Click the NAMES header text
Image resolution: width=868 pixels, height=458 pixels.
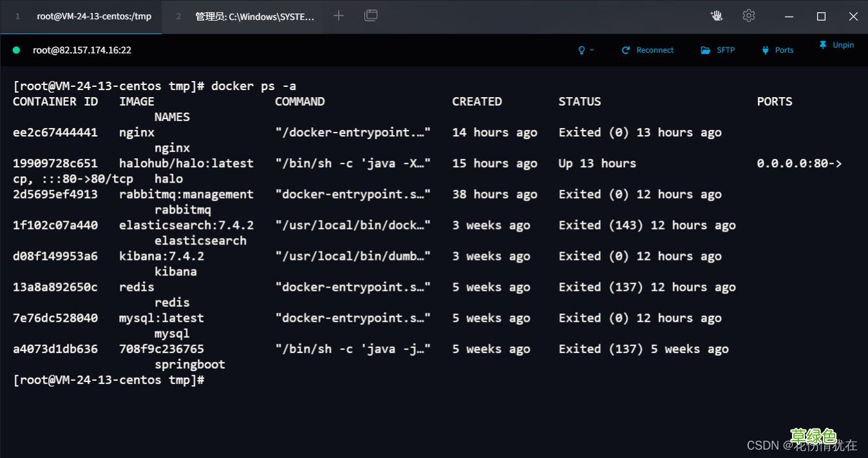pos(172,117)
